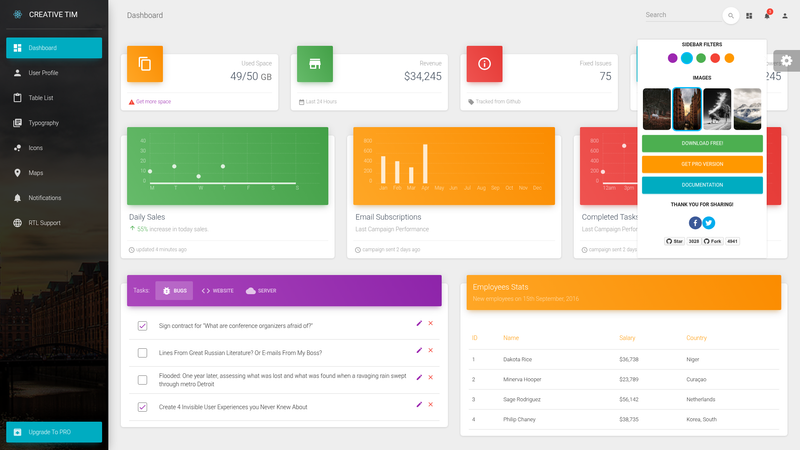Screen dimensions: 800x450
Task: Select the purple sidebar filter color
Action: pyautogui.click(x=672, y=58)
